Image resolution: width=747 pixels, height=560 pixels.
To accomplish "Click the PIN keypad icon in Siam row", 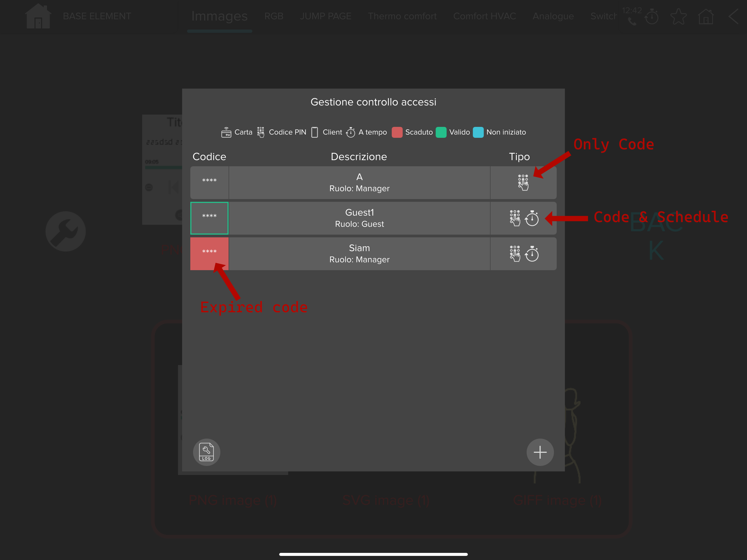I will tap(515, 254).
